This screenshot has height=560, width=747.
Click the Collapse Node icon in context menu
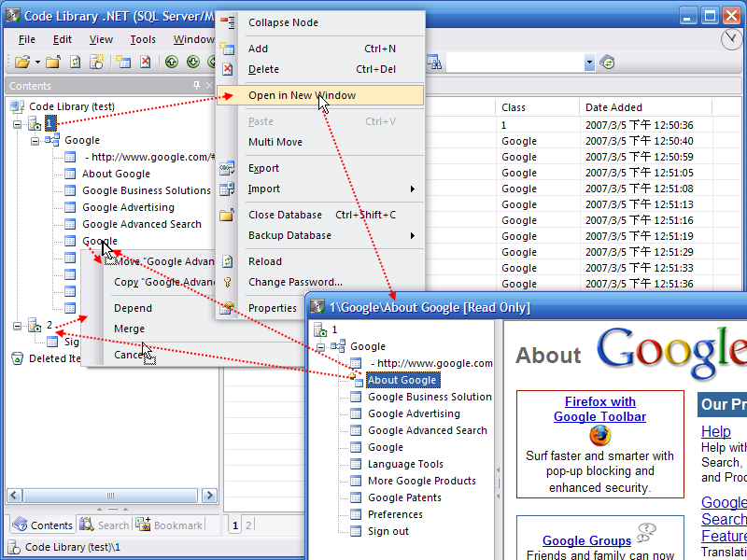tap(228, 22)
